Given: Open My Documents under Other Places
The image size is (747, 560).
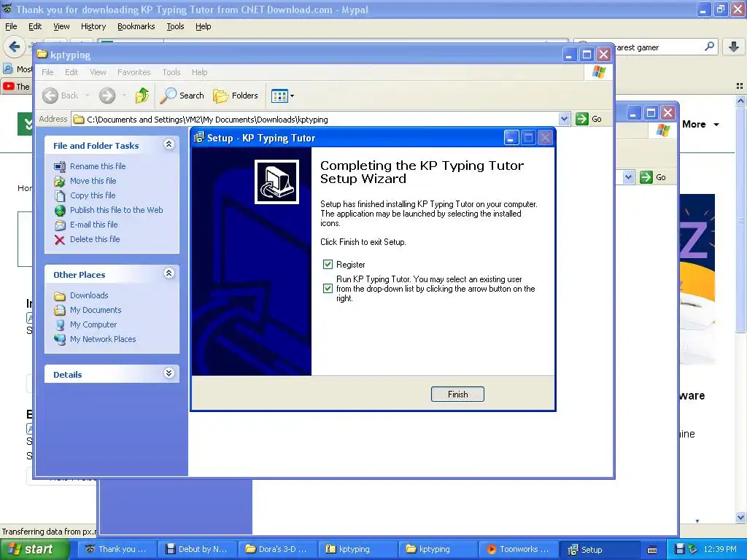Looking at the screenshot, I should click(x=96, y=310).
